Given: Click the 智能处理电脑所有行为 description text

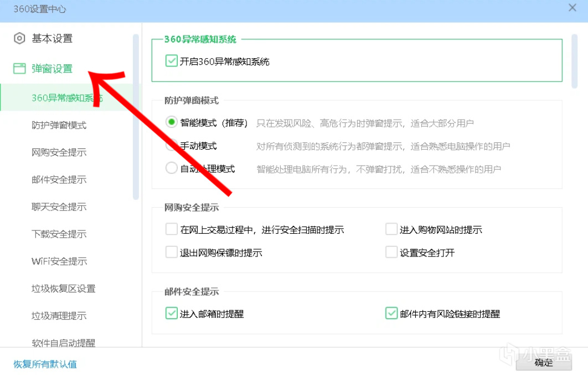Looking at the screenshot, I should pyautogui.click(x=378, y=169).
